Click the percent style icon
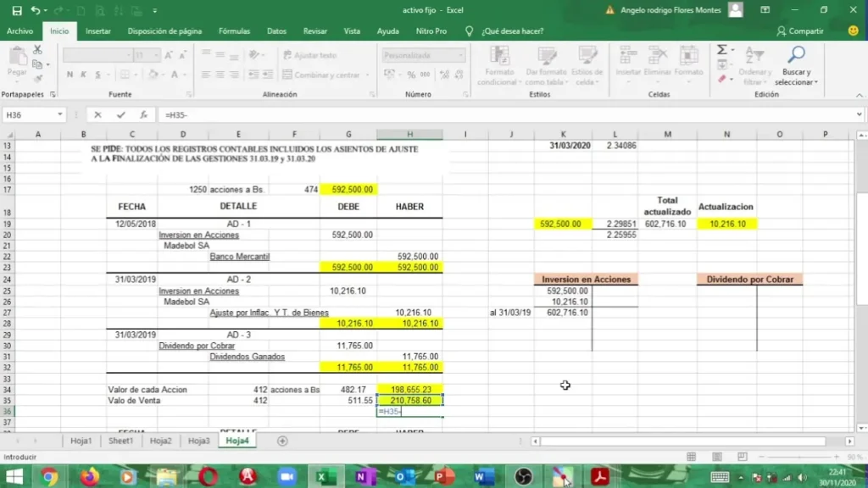868x488 pixels. 411,75
